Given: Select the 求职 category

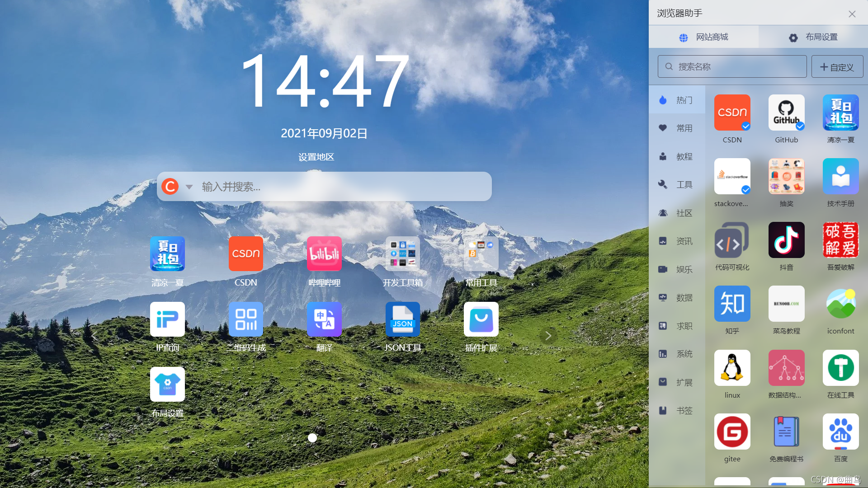Looking at the screenshot, I should (x=677, y=326).
